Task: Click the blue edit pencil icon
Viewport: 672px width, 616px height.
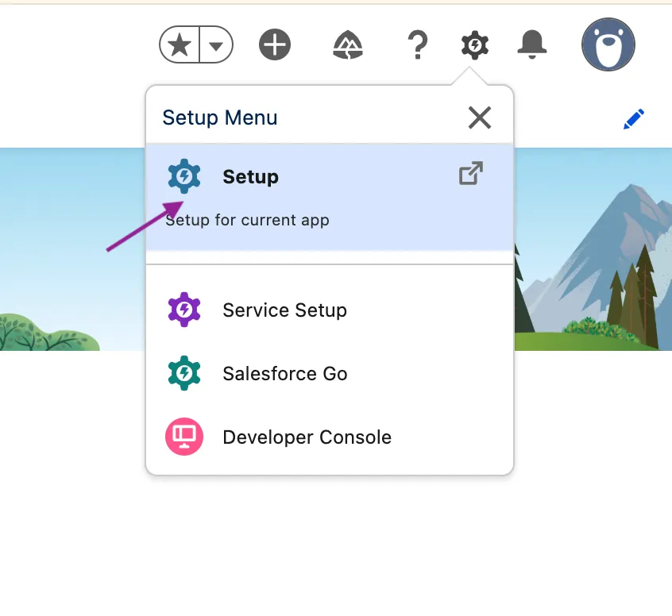Action: pyautogui.click(x=633, y=120)
